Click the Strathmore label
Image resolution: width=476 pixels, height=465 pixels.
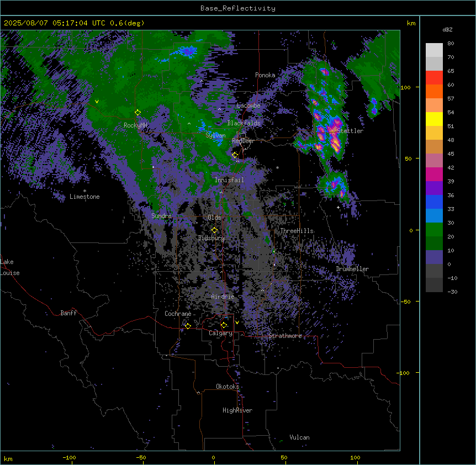click(x=285, y=336)
